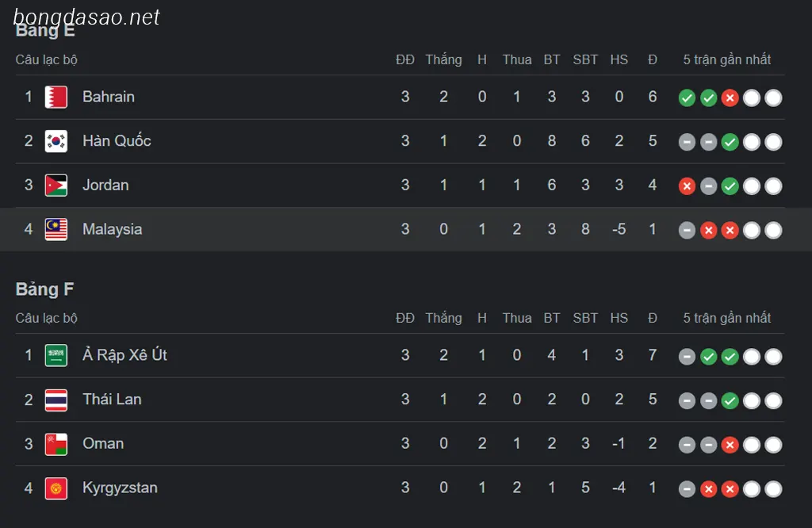The width and height of the screenshot is (812, 528).
Task: Click Oman's red loss result icon
Action: tap(730, 445)
